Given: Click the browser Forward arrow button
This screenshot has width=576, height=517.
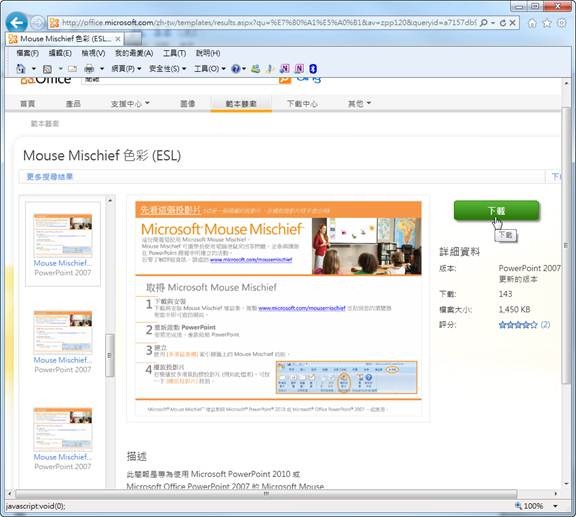Looking at the screenshot, I should [x=37, y=23].
